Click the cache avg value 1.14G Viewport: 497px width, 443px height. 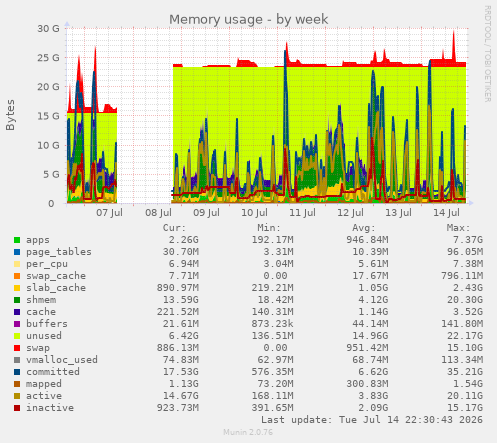pos(373,312)
